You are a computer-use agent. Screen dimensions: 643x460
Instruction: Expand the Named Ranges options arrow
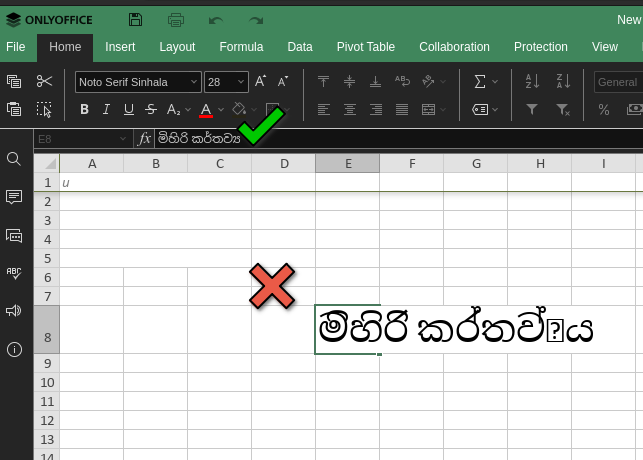(x=495, y=109)
